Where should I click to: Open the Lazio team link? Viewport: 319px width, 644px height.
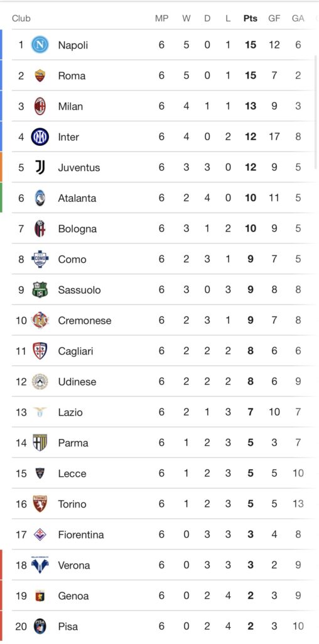(x=70, y=412)
